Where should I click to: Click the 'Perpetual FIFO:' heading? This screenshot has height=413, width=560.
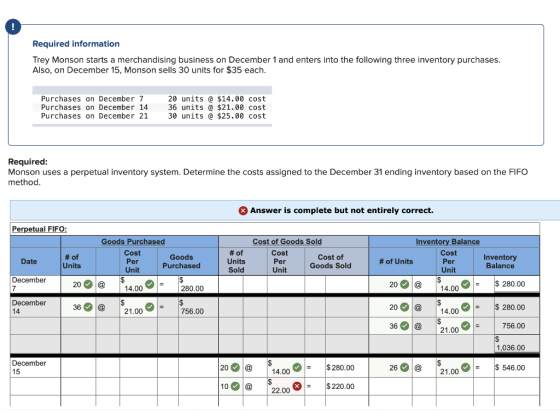click(x=39, y=229)
